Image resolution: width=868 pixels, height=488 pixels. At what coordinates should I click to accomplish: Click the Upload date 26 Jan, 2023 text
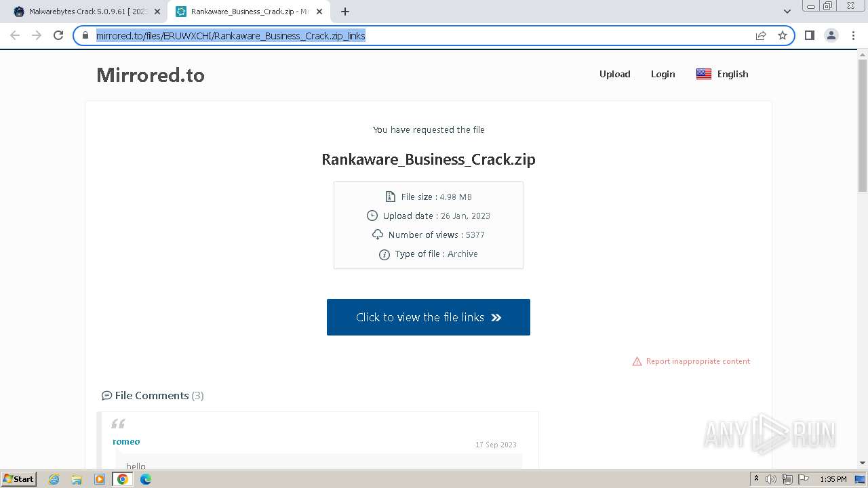(x=436, y=216)
